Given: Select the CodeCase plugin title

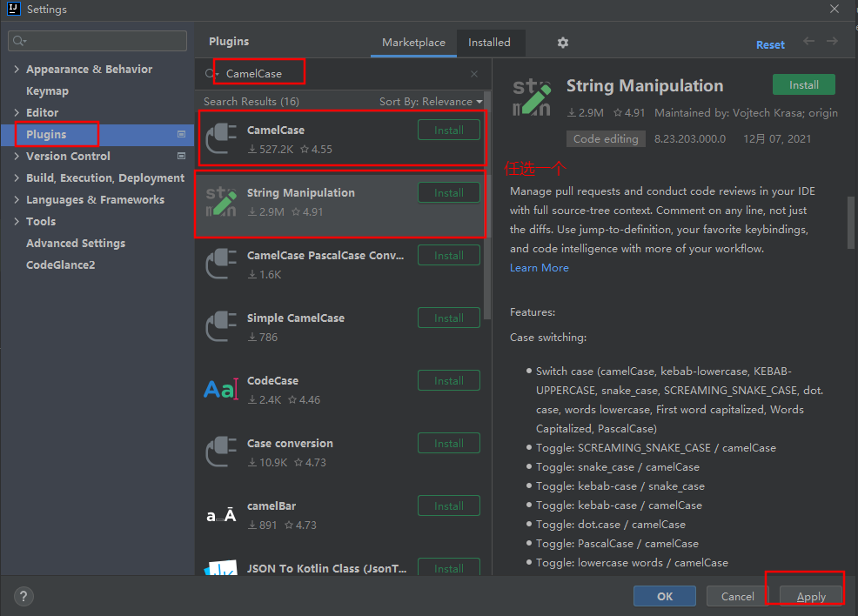Looking at the screenshot, I should 272,381.
